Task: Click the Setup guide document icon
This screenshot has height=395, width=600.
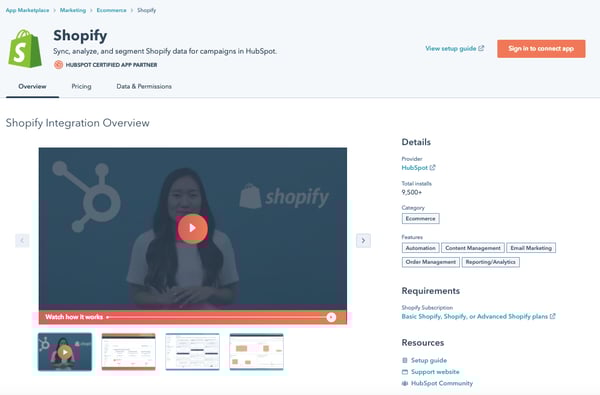Action: (x=405, y=360)
